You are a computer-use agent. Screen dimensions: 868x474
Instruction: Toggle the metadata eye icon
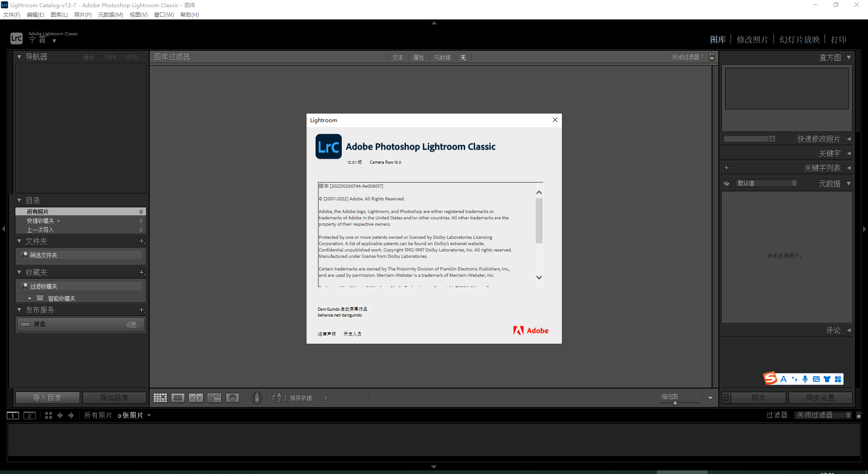(726, 184)
